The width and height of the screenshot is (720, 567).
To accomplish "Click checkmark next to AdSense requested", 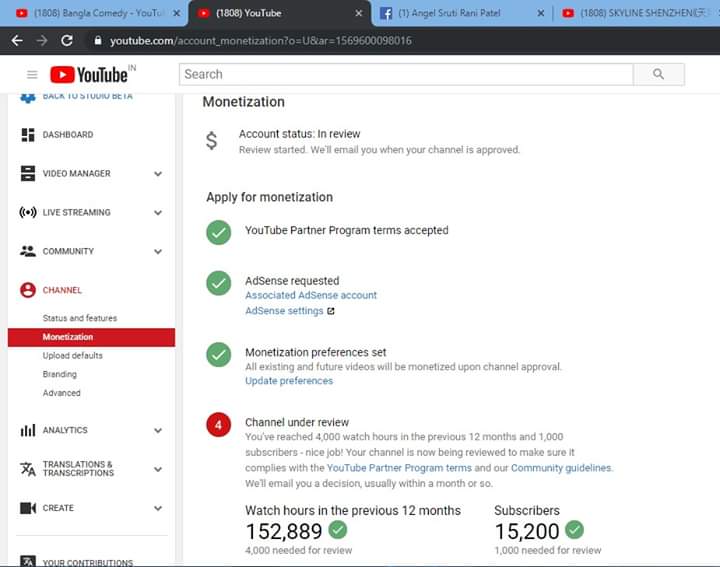I will (219, 283).
